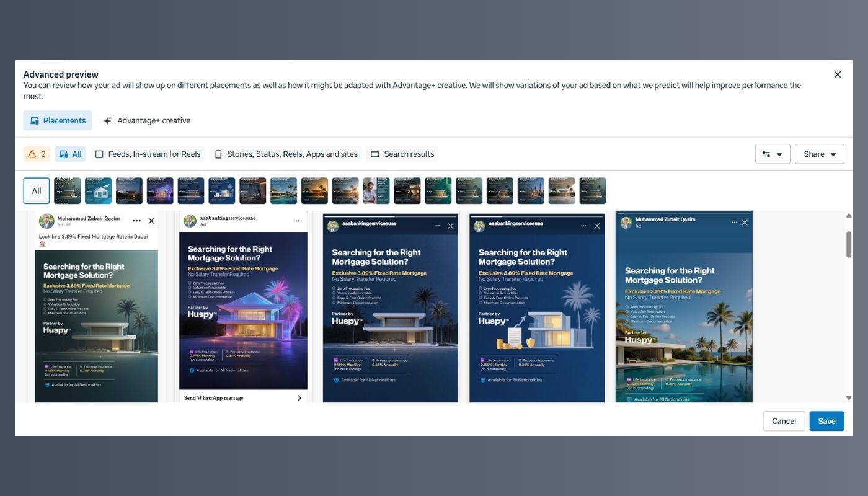Click the chevron next to Send WhatsApp message
This screenshot has width=868, height=496.
[299, 398]
